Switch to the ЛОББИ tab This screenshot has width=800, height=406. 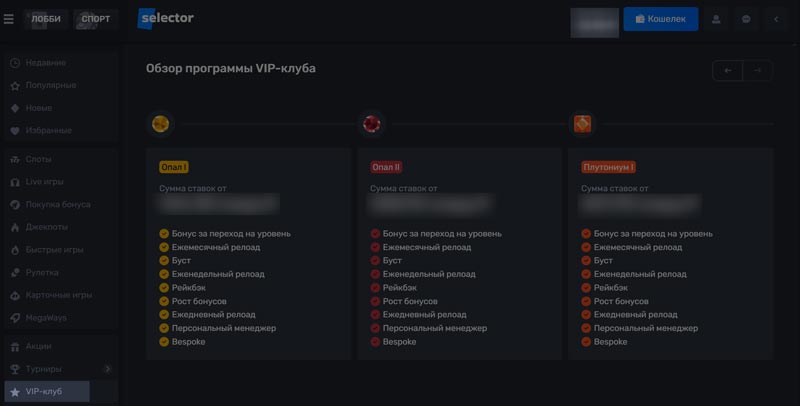coord(46,19)
